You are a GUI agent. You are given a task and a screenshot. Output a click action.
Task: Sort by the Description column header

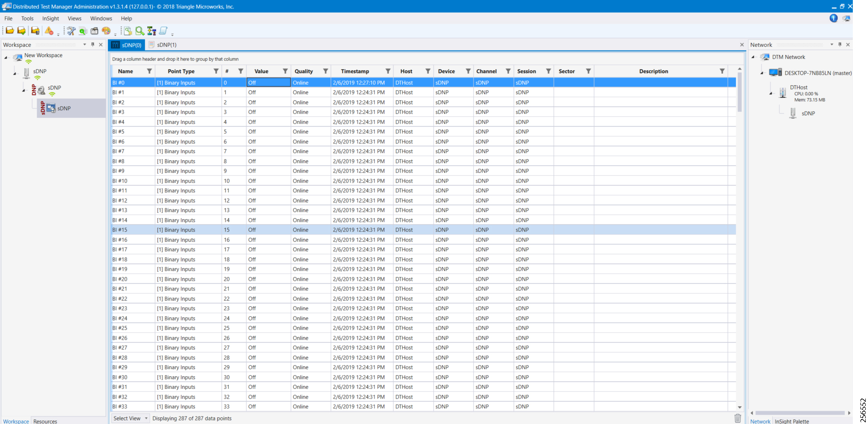click(654, 71)
